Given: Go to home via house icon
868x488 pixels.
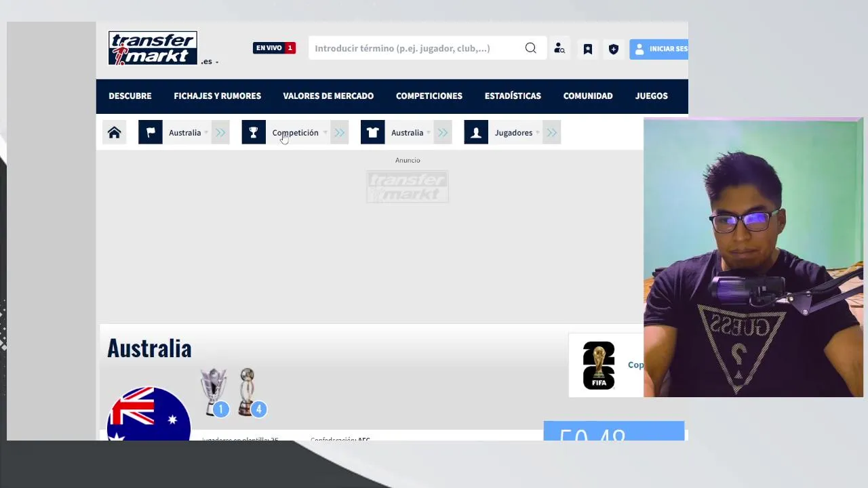Looking at the screenshot, I should 114,132.
